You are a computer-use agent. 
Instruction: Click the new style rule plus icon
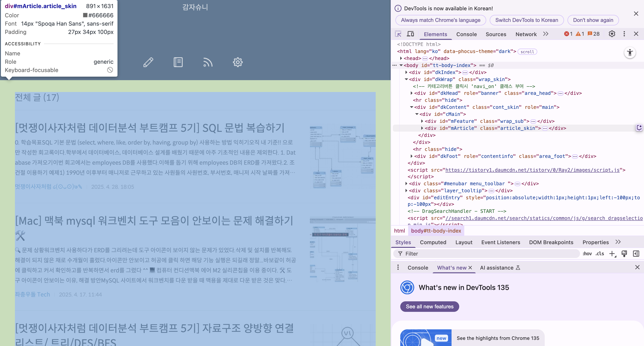point(612,254)
